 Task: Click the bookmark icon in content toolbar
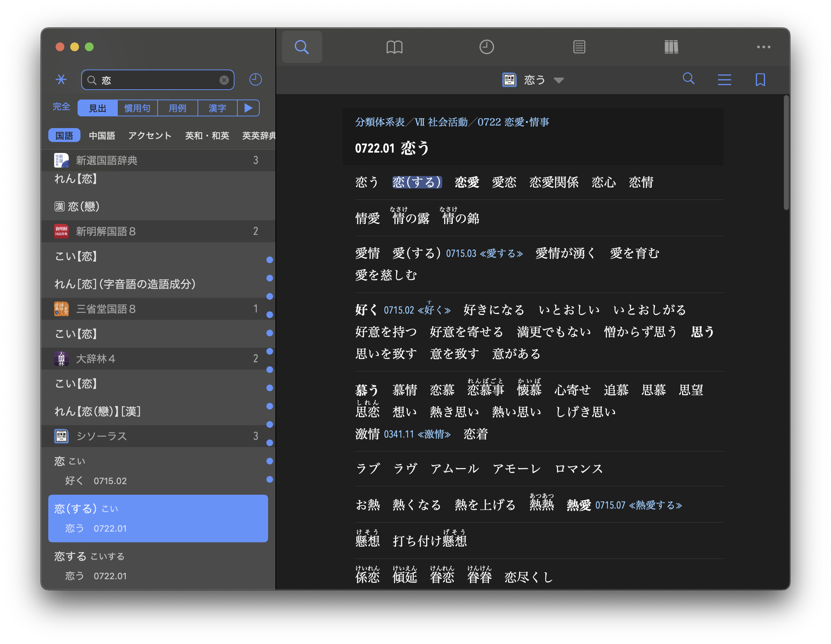point(760,80)
